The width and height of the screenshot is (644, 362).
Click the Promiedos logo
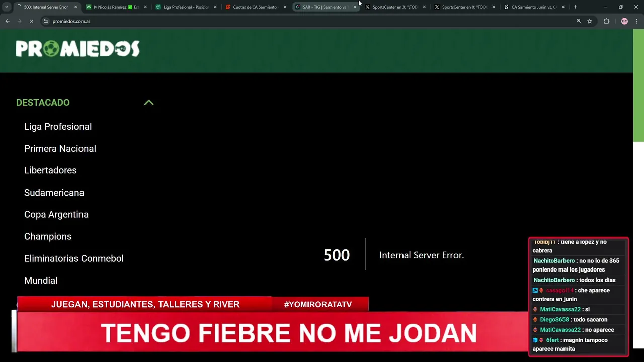(x=78, y=49)
